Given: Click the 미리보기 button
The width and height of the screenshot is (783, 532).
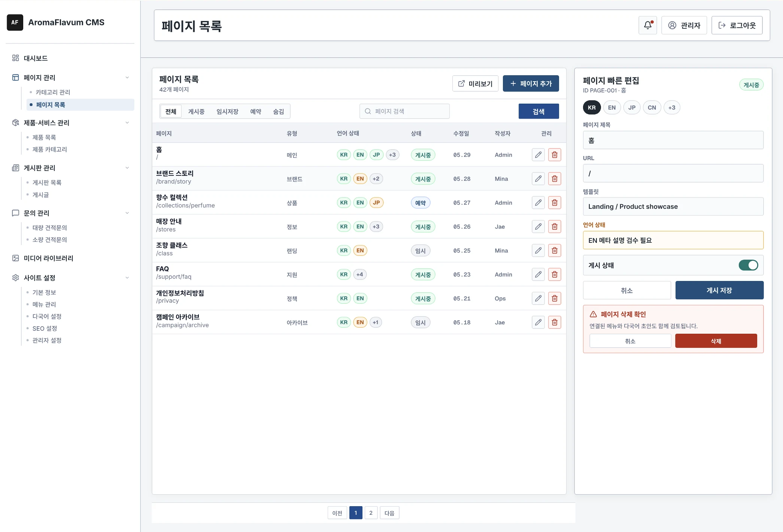Looking at the screenshot, I should click(x=475, y=83).
